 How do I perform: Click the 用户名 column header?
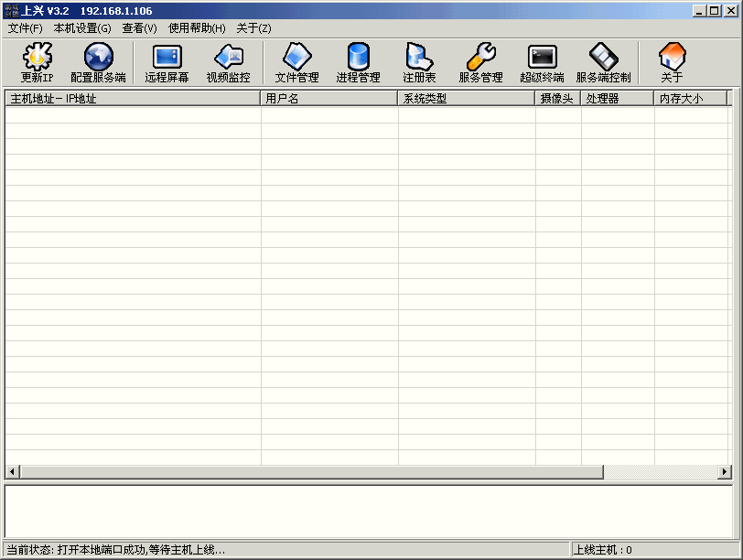(x=329, y=98)
